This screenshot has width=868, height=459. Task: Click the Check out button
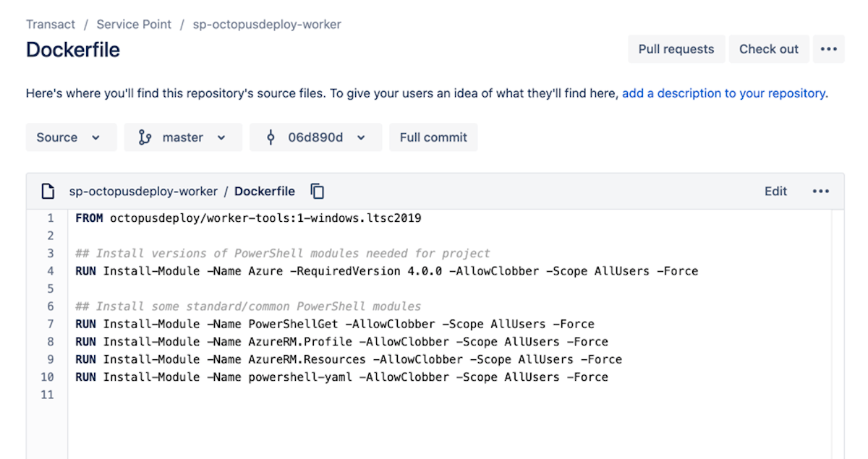[x=769, y=48]
